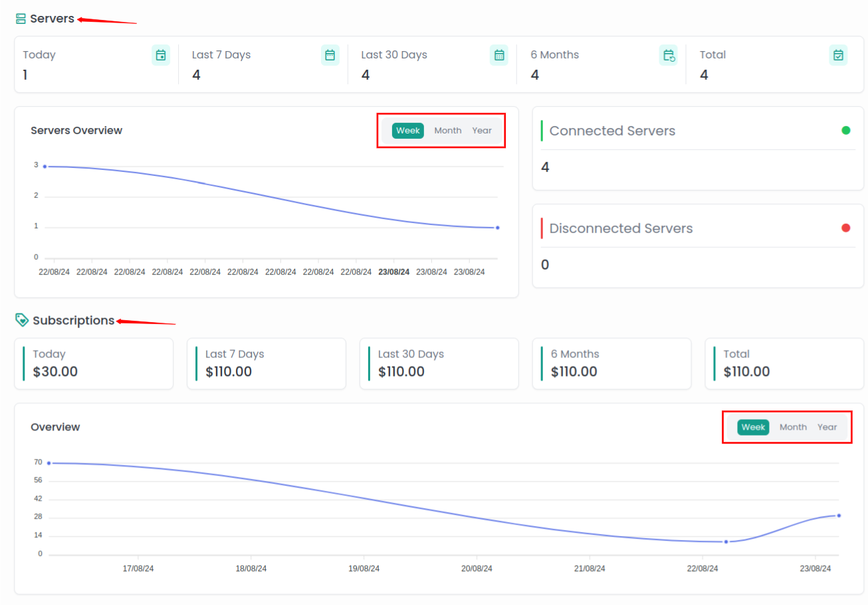Click the first data point on Subscriptions chart
This screenshot has width=868, height=605.
pos(49,463)
